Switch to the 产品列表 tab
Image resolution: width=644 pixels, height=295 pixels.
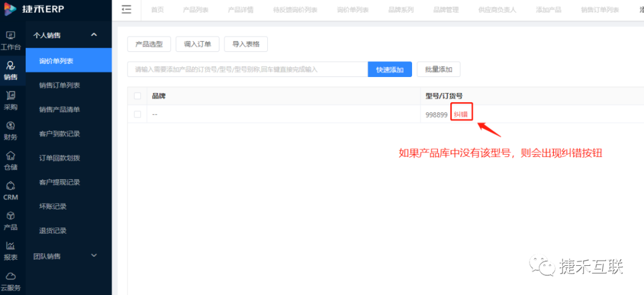[x=196, y=10]
